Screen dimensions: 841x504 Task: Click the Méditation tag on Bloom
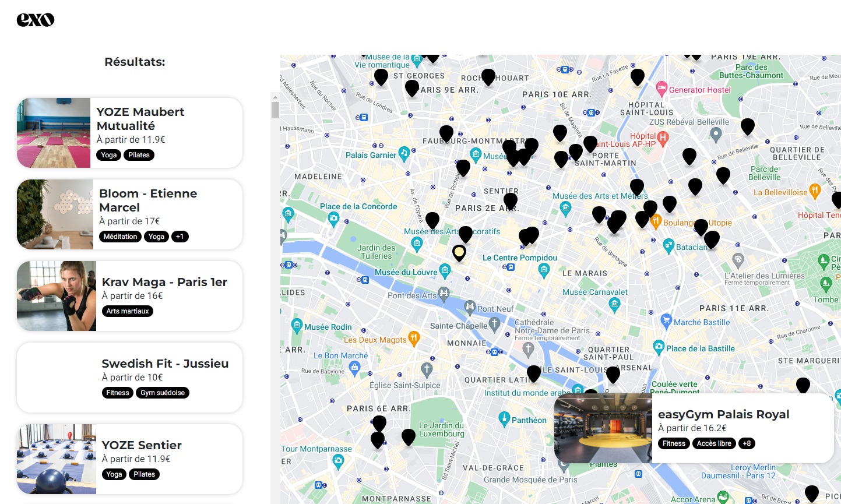[121, 237]
